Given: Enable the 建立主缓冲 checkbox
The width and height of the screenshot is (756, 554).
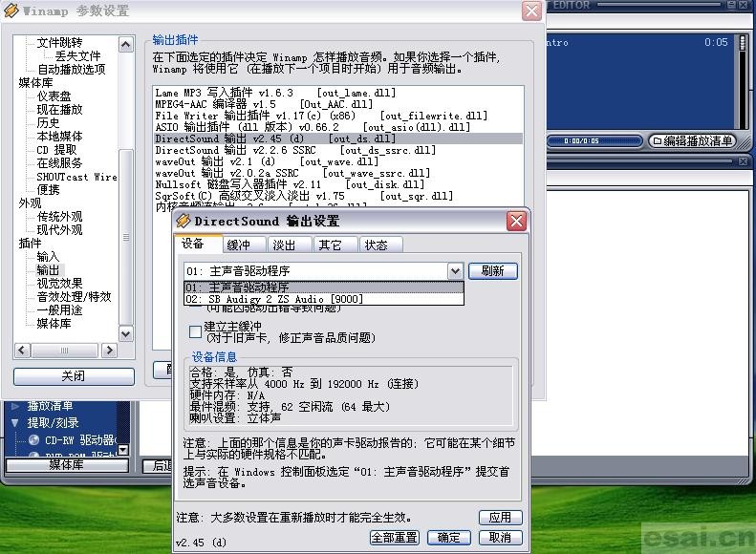Looking at the screenshot, I should tap(196, 331).
